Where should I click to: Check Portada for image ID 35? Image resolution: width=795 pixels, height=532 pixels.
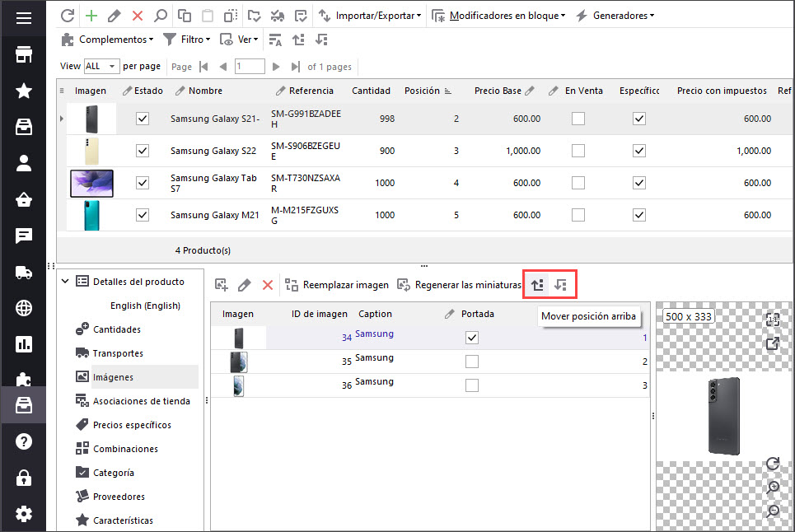tap(472, 362)
